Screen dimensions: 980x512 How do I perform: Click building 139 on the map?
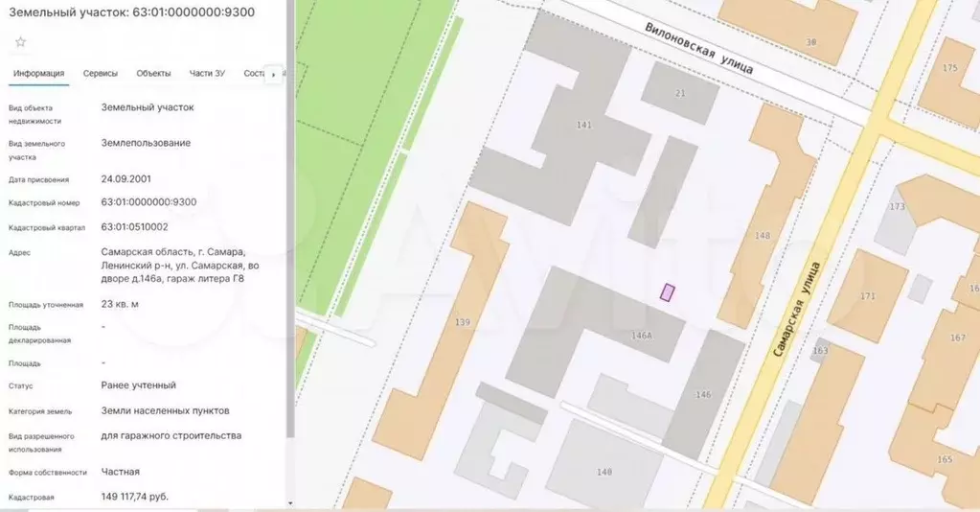463,322
